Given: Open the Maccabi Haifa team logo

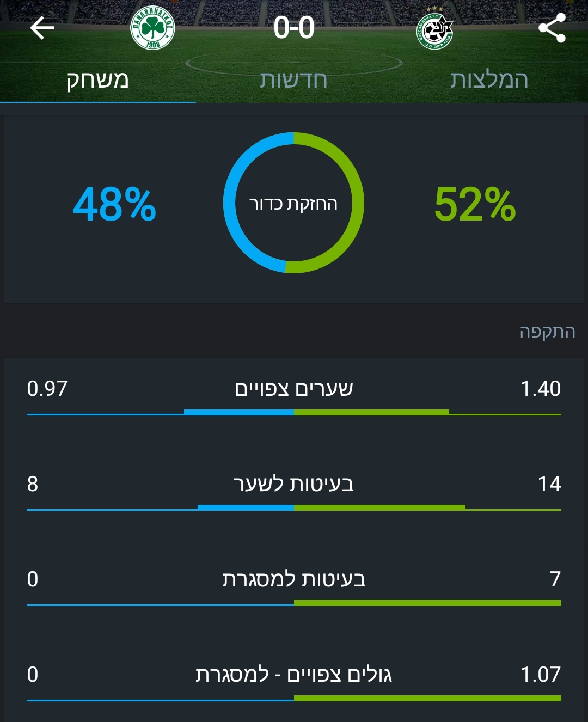Looking at the screenshot, I should click(x=435, y=30).
